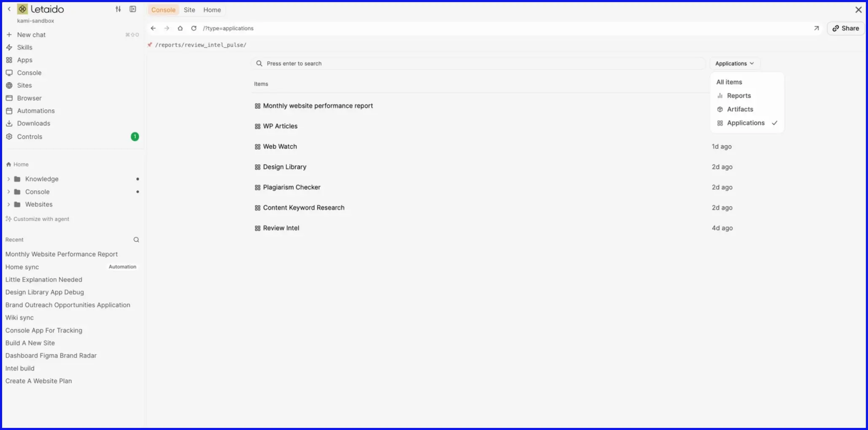Switch to the Site tab
868x430 pixels.
pos(189,10)
